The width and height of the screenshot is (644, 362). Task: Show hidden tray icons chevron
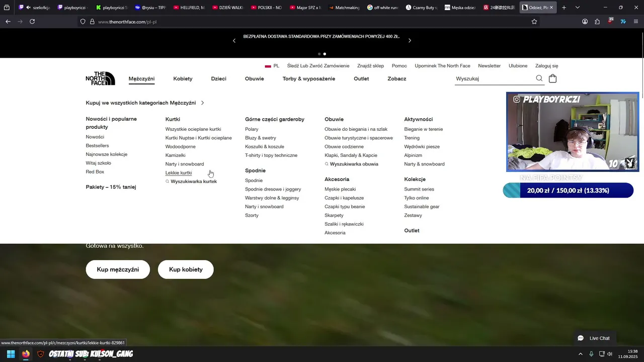pyautogui.click(x=580, y=354)
